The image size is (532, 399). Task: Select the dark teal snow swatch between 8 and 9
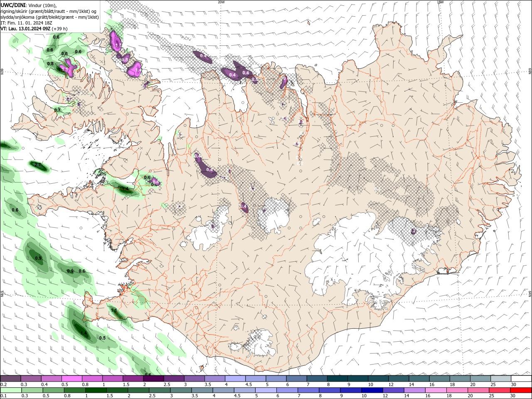(x=337, y=379)
